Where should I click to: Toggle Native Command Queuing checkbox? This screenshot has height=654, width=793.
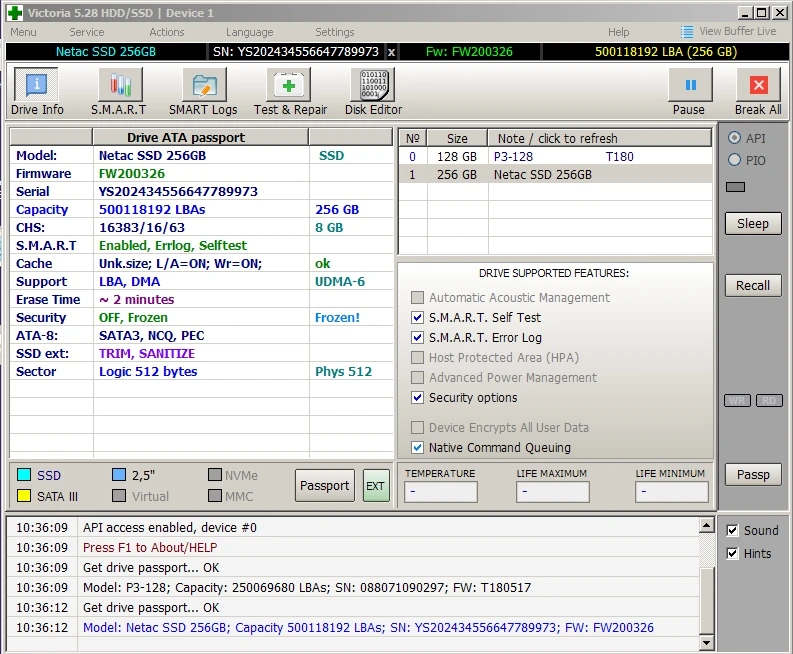417,447
